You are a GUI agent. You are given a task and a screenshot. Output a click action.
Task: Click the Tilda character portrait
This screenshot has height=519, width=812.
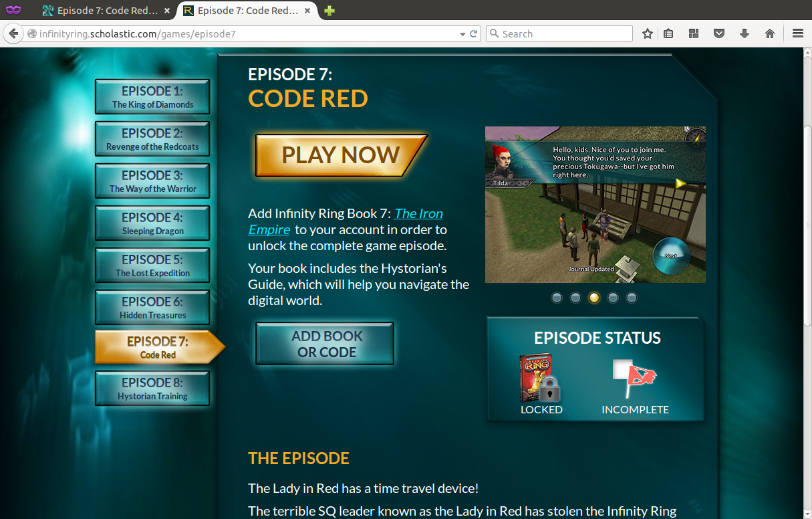(501, 163)
